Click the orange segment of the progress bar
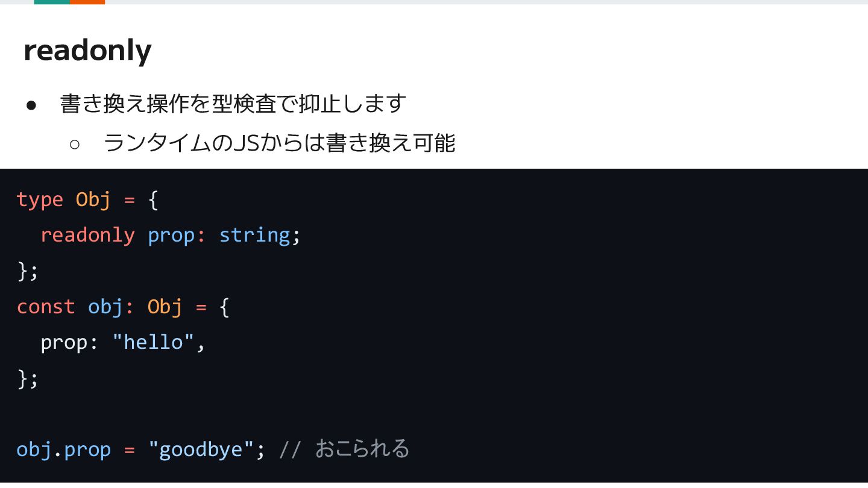Screen dimensions: 868x488 click(x=87, y=2)
